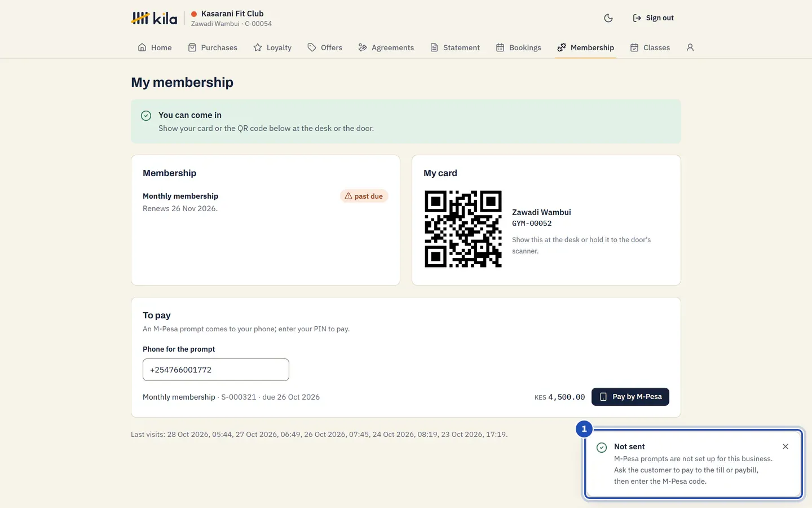Screen dimensions: 812x508
Task: Click the Membership tab icon
Action: [x=562, y=47]
